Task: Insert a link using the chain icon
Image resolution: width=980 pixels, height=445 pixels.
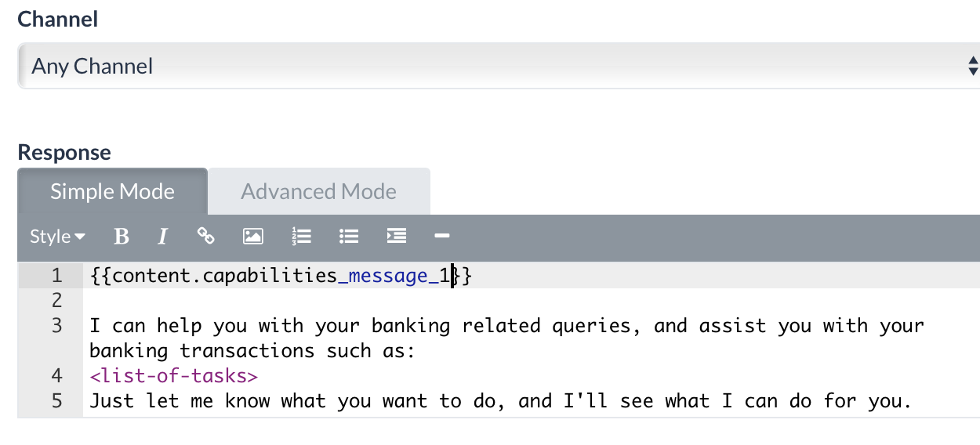Action: (206, 236)
